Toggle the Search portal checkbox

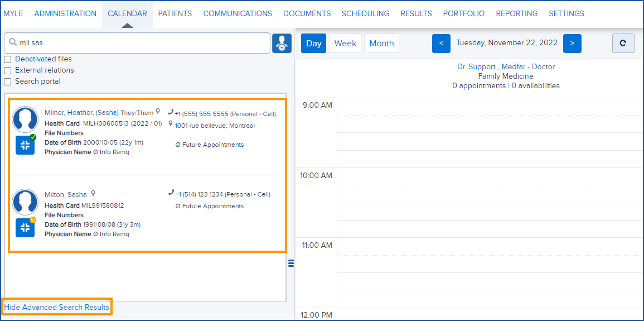click(x=8, y=82)
